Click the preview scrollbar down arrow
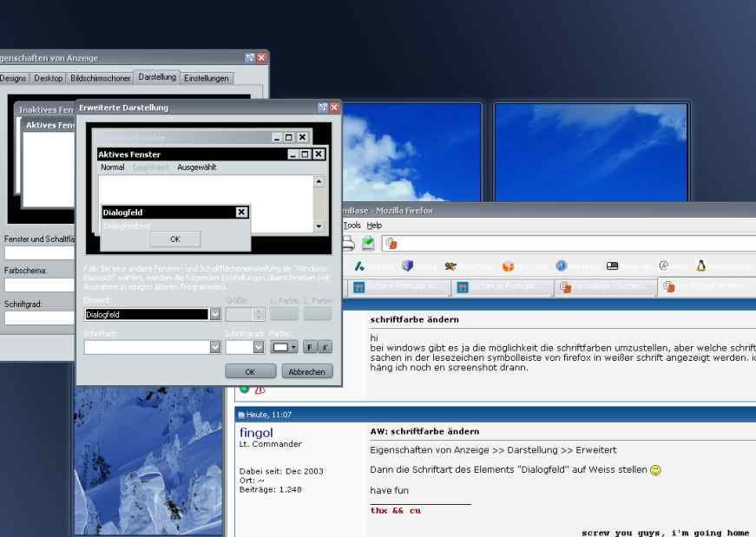 click(319, 226)
